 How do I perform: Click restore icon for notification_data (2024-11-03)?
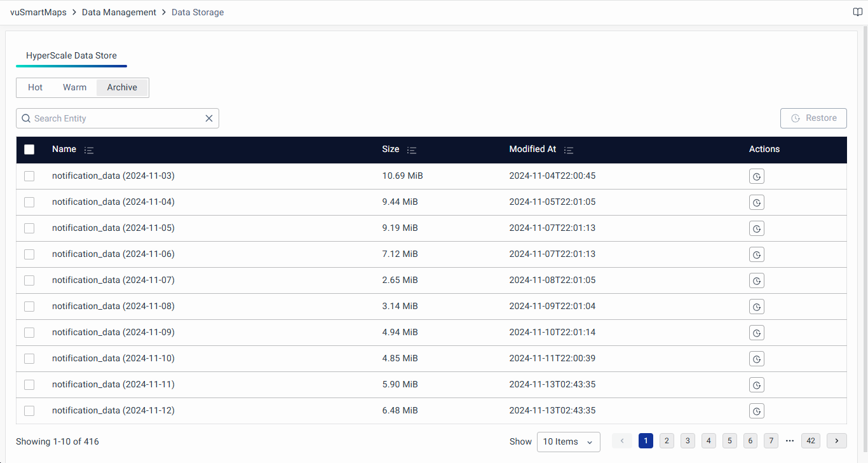pos(756,176)
